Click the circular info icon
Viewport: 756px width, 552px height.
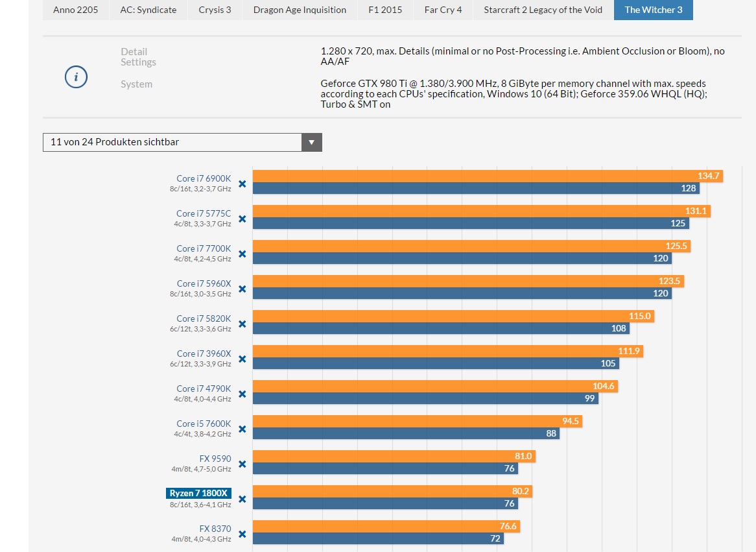(x=76, y=78)
